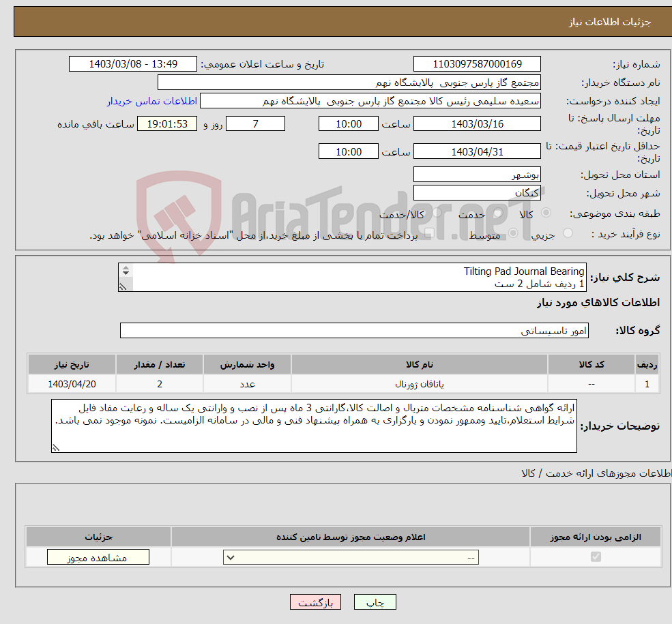Screen dimensions: 672x624
Task: Select the خدمت radio button
Action: pyautogui.click(x=497, y=213)
